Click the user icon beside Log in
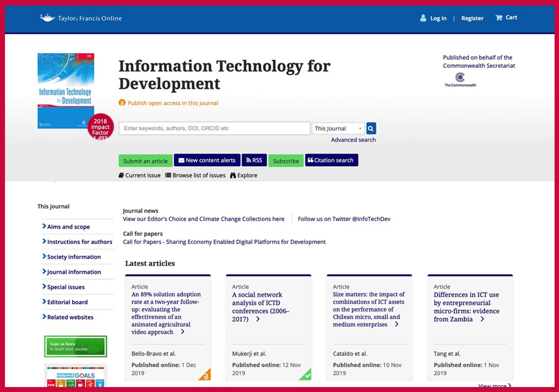The height and width of the screenshot is (392, 559). click(x=423, y=18)
